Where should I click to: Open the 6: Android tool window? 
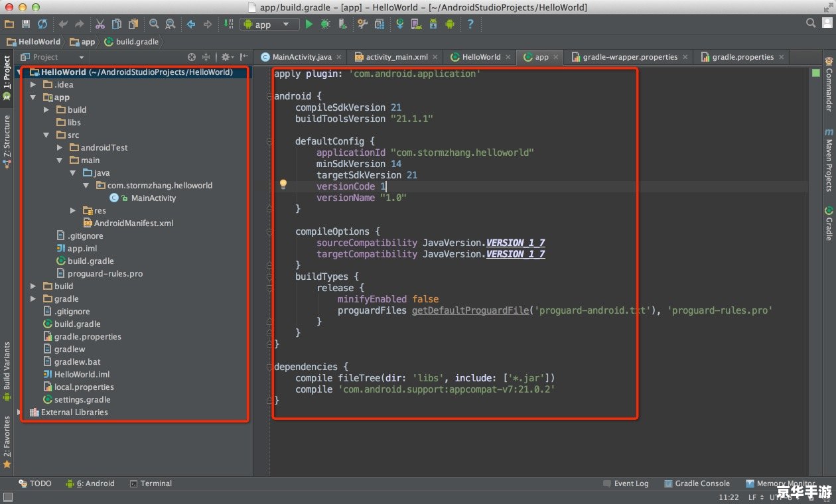pyautogui.click(x=90, y=483)
